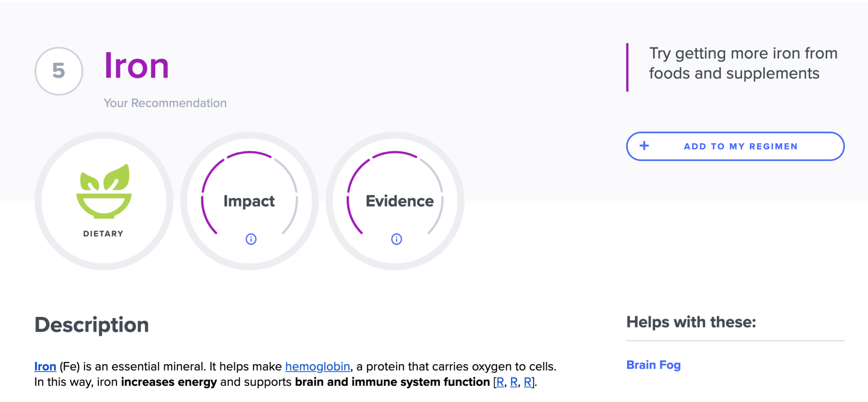Open the Brain Fog link
The height and width of the screenshot is (402, 868).
tap(654, 365)
